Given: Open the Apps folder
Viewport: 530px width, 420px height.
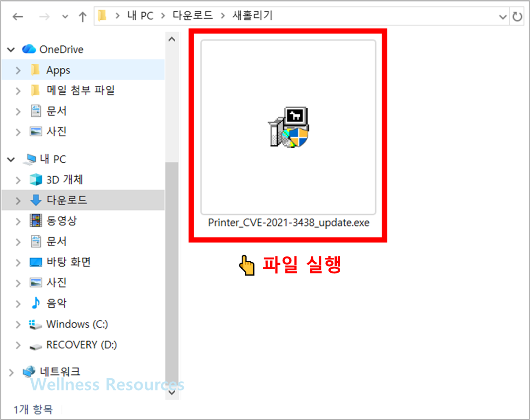Looking at the screenshot, I should [58, 70].
